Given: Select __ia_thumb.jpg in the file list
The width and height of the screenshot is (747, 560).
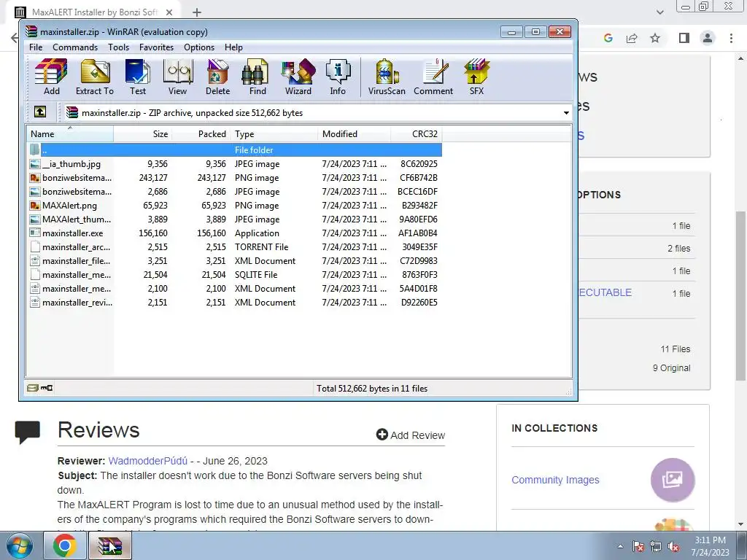Looking at the screenshot, I should (234, 164).
